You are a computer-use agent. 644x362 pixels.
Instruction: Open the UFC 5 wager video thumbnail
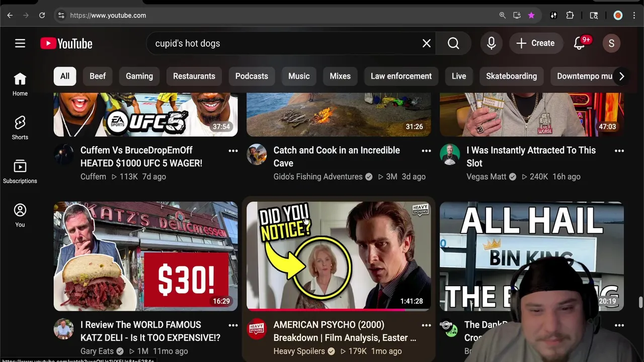(146, 115)
